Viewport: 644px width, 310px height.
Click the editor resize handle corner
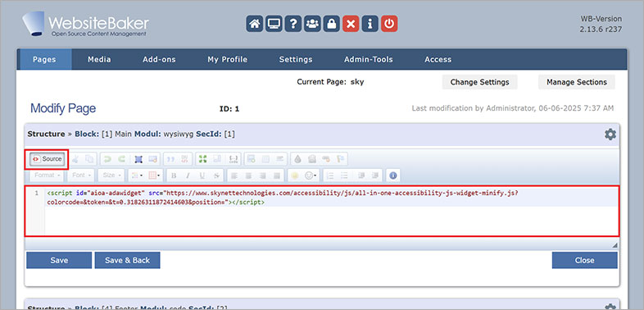pos(615,245)
